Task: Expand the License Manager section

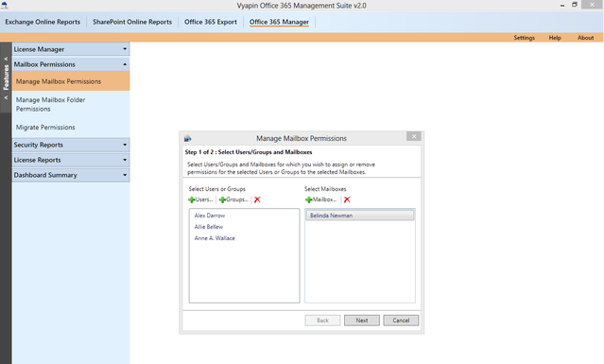Action: (71, 49)
